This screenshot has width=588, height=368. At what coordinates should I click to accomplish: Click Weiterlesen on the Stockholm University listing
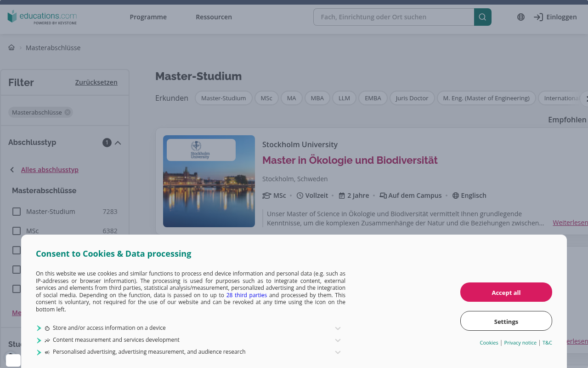(x=570, y=223)
